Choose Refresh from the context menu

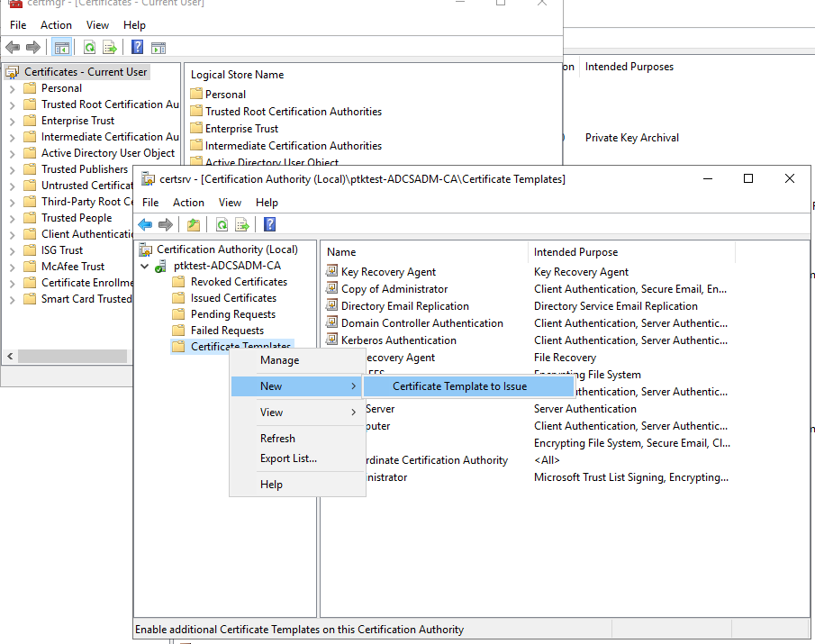tap(297, 438)
